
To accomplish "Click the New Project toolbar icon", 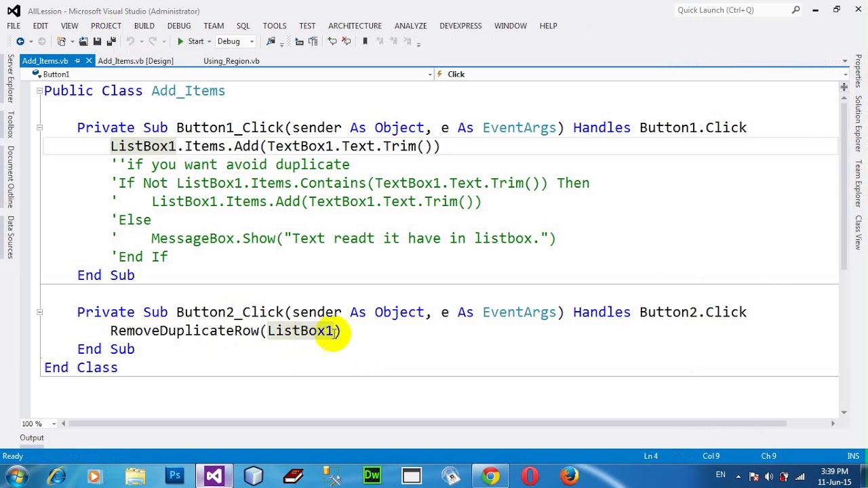I will point(62,41).
